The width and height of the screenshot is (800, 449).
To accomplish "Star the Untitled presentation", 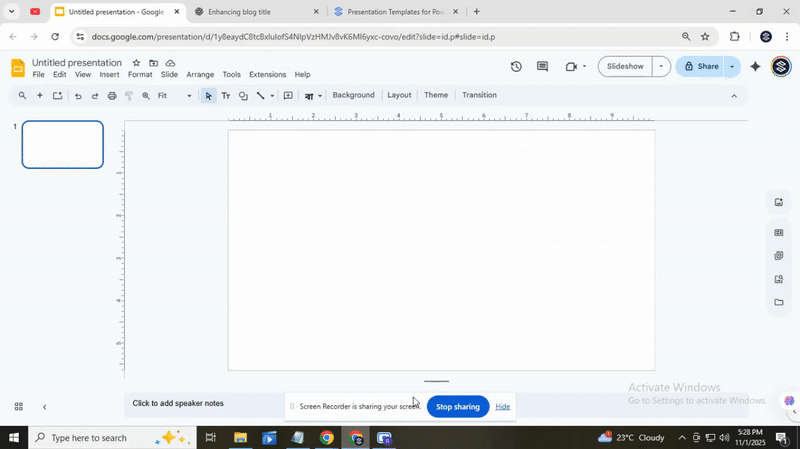I will tap(136, 63).
